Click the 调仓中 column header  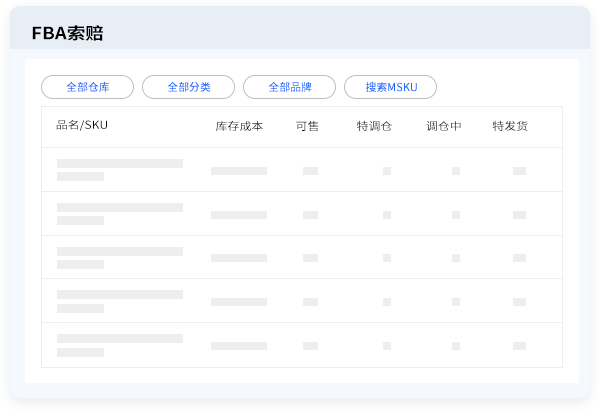(x=444, y=126)
